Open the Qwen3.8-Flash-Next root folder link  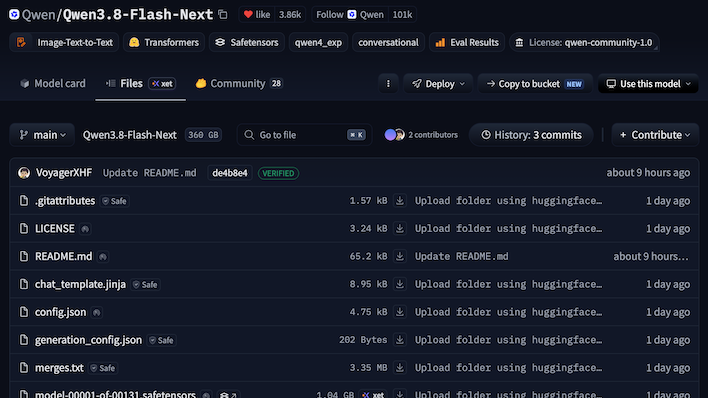coord(130,135)
